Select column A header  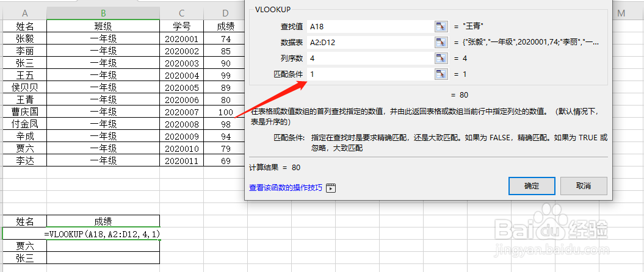click(x=24, y=13)
